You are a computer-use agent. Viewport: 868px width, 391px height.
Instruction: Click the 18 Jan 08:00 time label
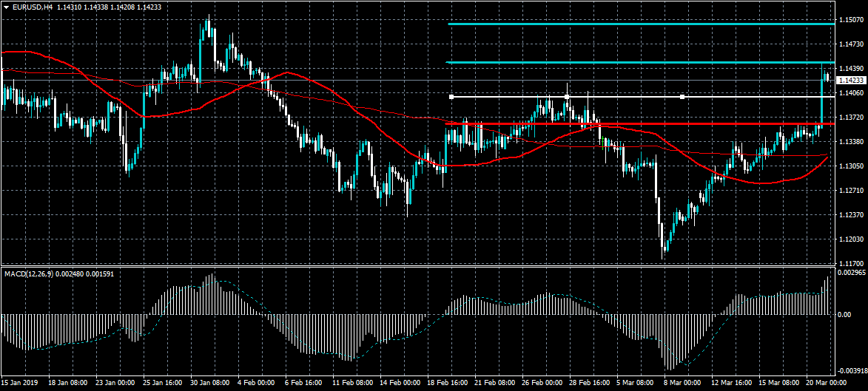click(67, 382)
